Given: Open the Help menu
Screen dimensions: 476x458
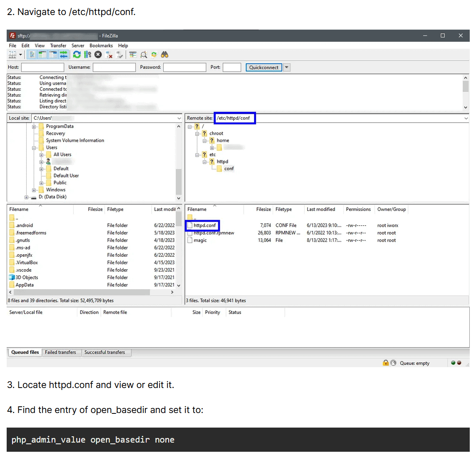Looking at the screenshot, I should tap(123, 45).
